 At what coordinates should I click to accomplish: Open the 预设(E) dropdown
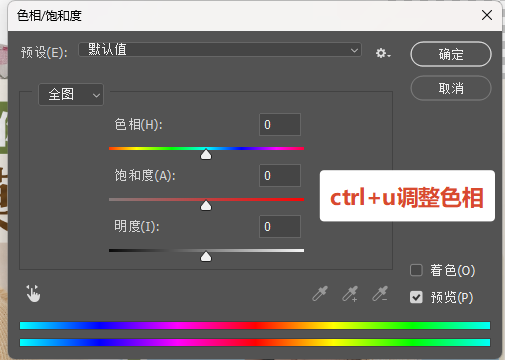(x=220, y=50)
